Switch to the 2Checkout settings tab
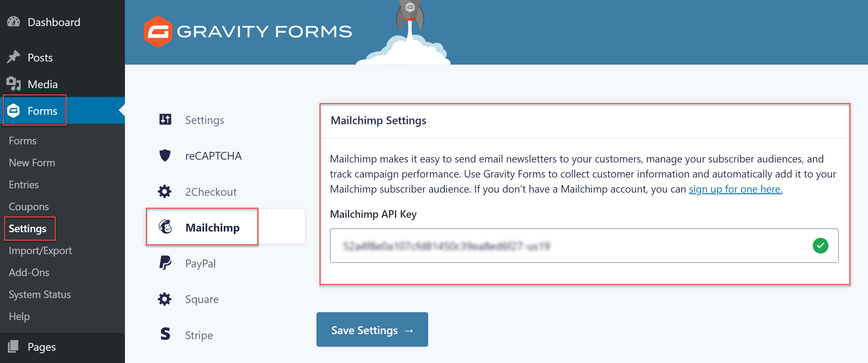Screen dimensions: 868x363 coord(211,192)
